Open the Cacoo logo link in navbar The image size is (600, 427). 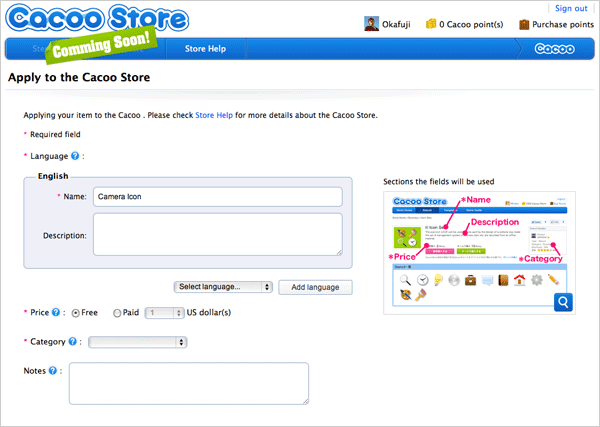[554, 49]
